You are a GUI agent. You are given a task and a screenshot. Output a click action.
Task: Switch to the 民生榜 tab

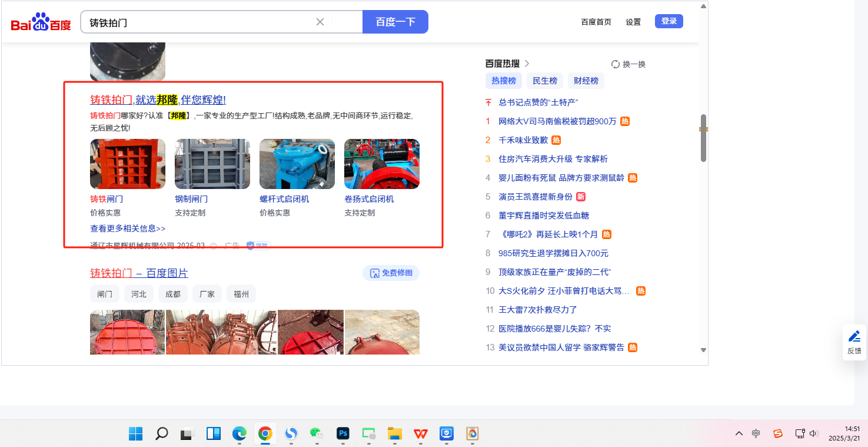[x=545, y=81]
